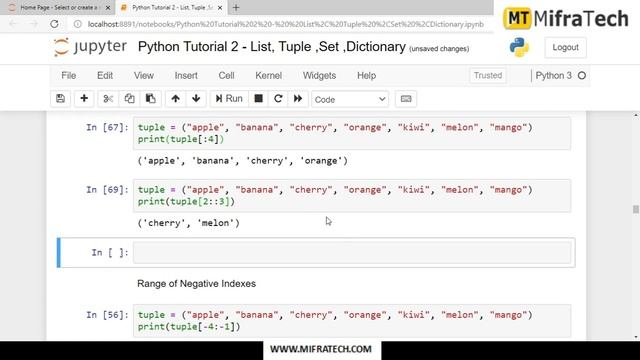Screen dimensions: 640x360
Task: Click the In [69] code cell
Action: (352, 196)
